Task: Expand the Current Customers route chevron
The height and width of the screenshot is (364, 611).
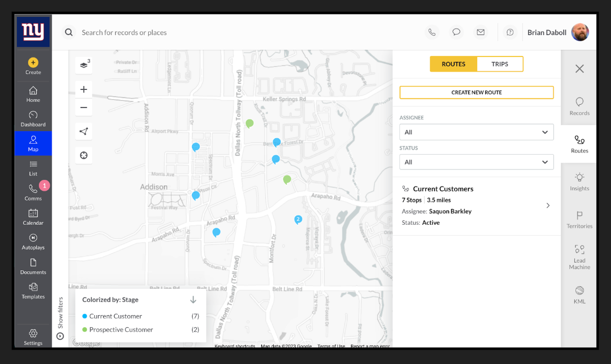Action: (x=548, y=206)
